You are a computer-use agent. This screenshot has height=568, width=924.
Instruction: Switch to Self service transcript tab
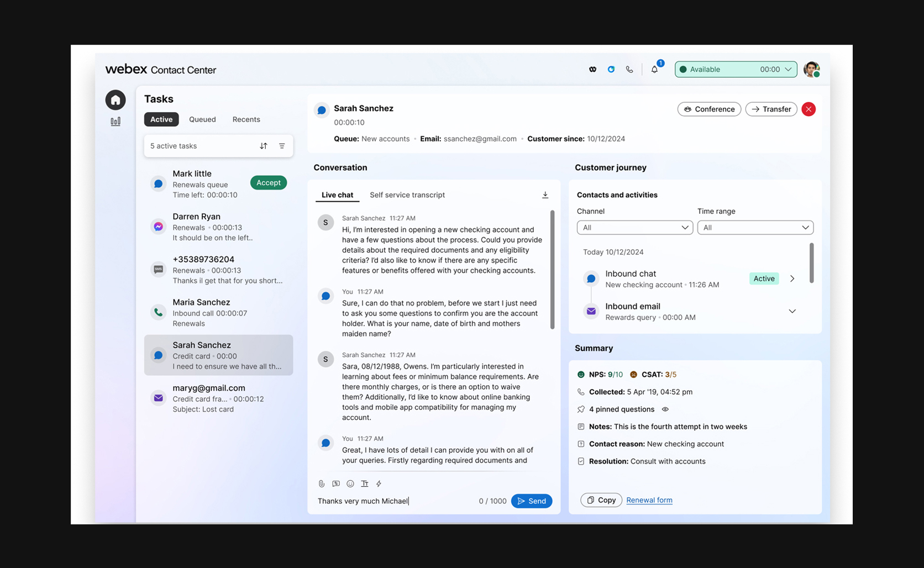[407, 195]
